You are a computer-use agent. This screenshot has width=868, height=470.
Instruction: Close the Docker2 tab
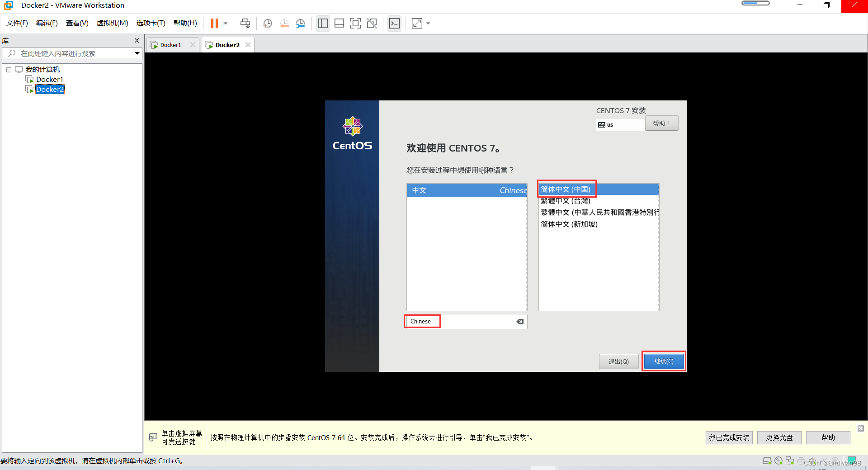(x=248, y=45)
